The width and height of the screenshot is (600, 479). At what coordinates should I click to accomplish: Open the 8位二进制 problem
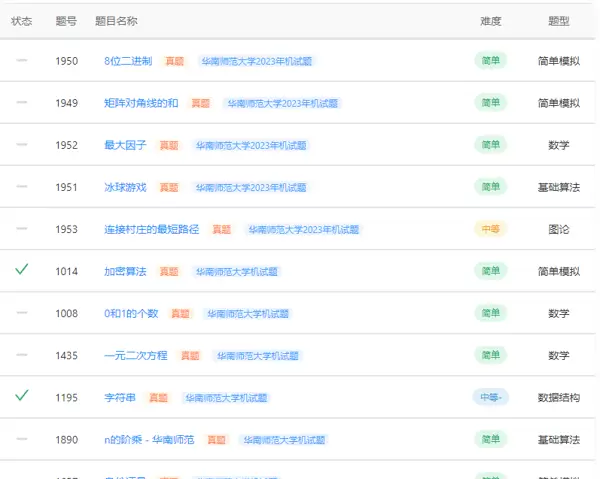coord(128,61)
